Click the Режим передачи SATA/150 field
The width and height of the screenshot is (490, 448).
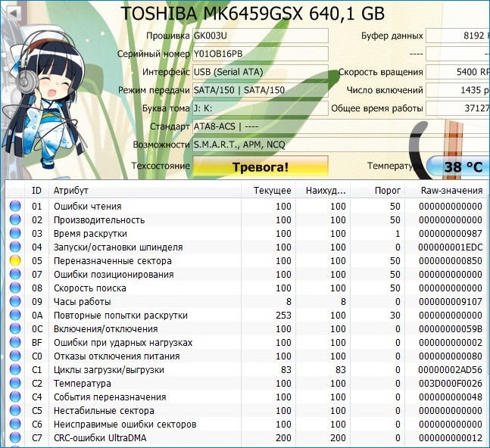(x=261, y=90)
